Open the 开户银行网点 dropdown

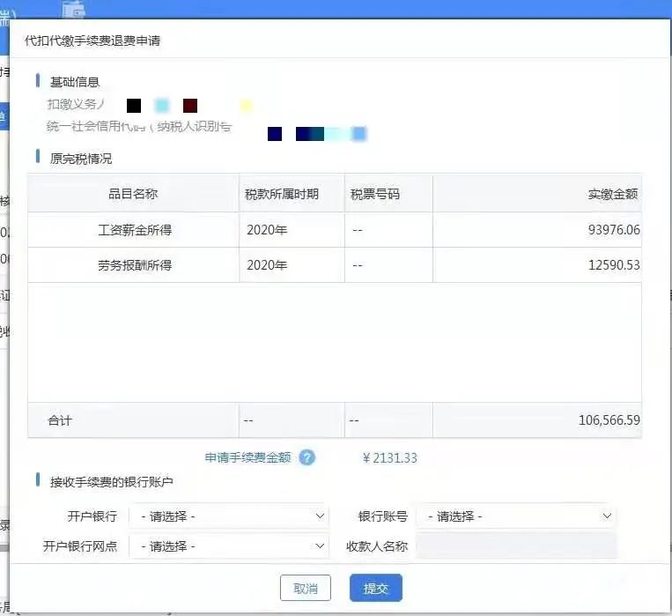tap(229, 546)
